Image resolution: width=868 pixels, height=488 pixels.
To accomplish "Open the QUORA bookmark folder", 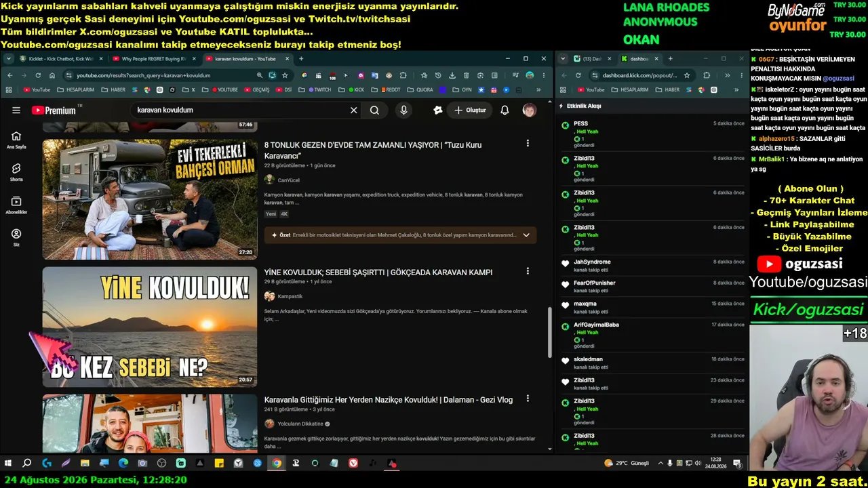I will click(x=419, y=89).
